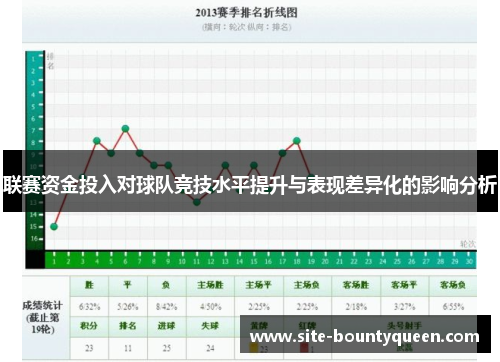Click the round 4 data point at rank 8

pyautogui.click(x=97, y=141)
